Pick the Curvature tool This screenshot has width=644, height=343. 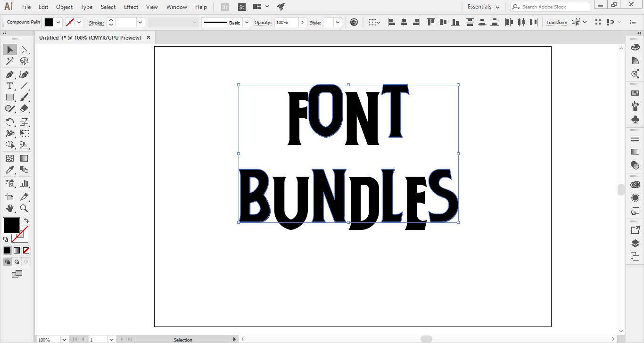[x=24, y=74]
